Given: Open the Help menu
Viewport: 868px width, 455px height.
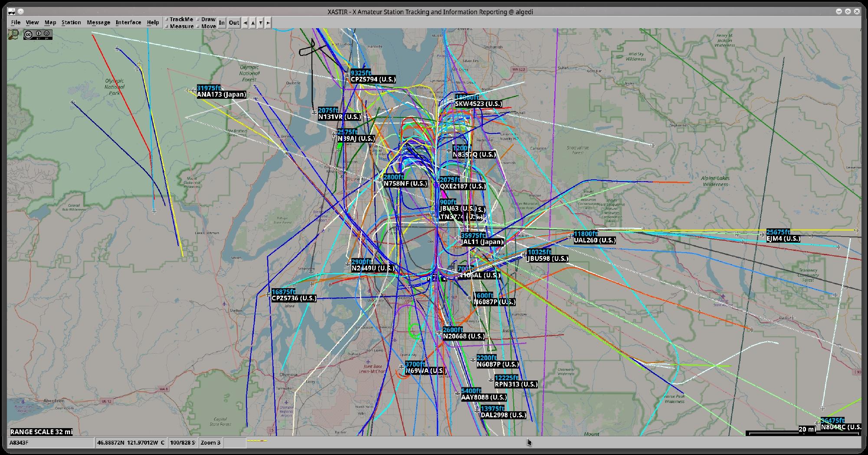Looking at the screenshot, I should pyautogui.click(x=153, y=23).
